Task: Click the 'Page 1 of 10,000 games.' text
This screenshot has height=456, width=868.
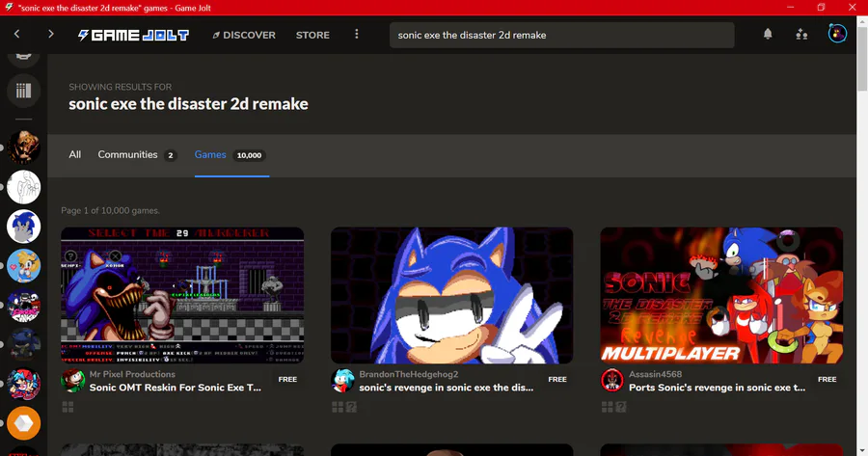Action: coord(111,211)
